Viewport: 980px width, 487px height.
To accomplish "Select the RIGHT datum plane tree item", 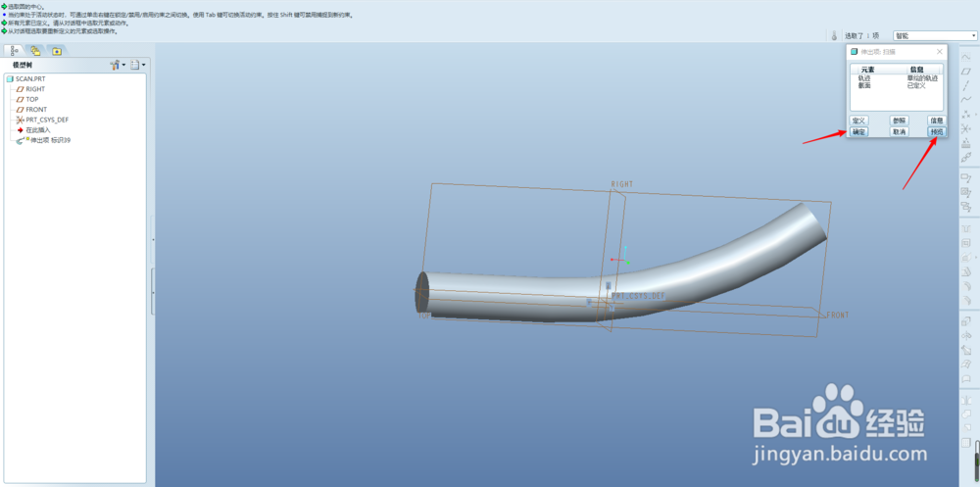I will 30,89.
